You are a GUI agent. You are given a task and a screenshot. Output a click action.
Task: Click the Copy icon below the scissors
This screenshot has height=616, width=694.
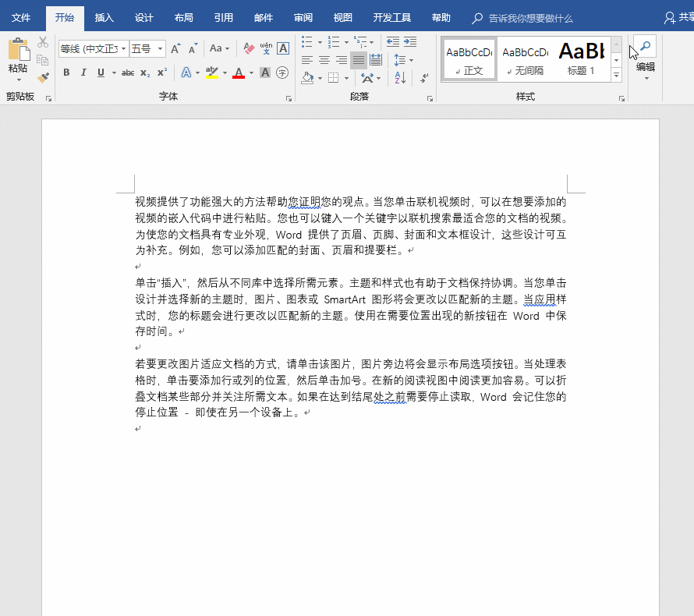[x=42, y=60]
